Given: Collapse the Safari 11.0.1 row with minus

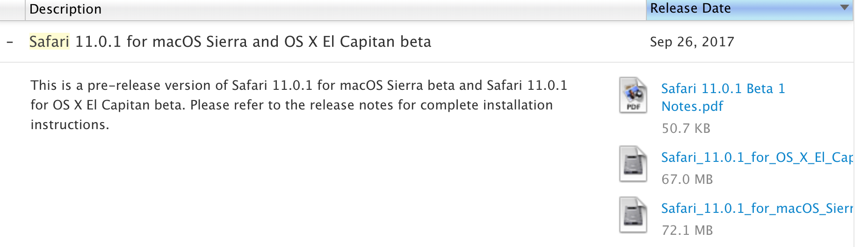Looking at the screenshot, I should point(10,42).
